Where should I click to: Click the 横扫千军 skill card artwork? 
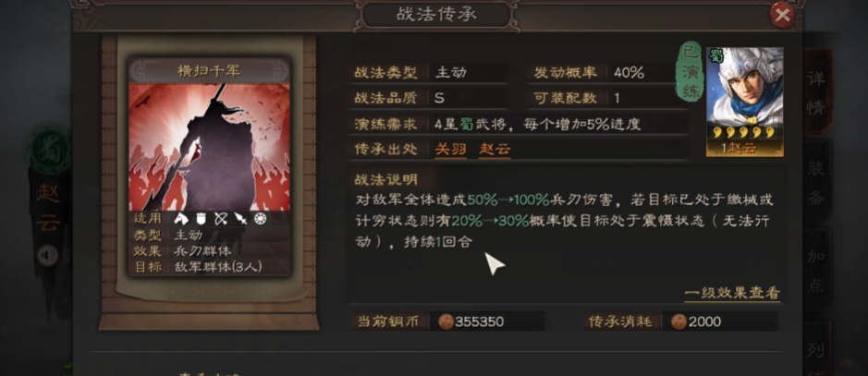pos(209,147)
